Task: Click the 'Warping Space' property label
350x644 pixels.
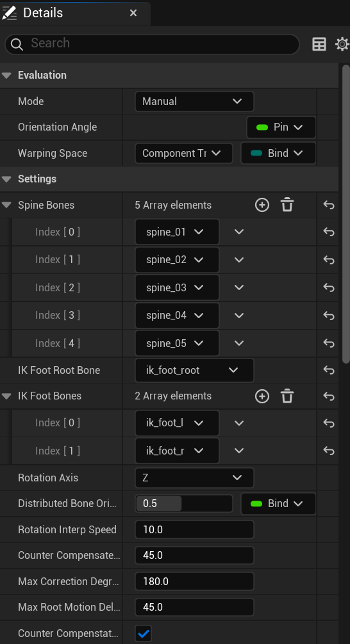Action: tap(53, 153)
